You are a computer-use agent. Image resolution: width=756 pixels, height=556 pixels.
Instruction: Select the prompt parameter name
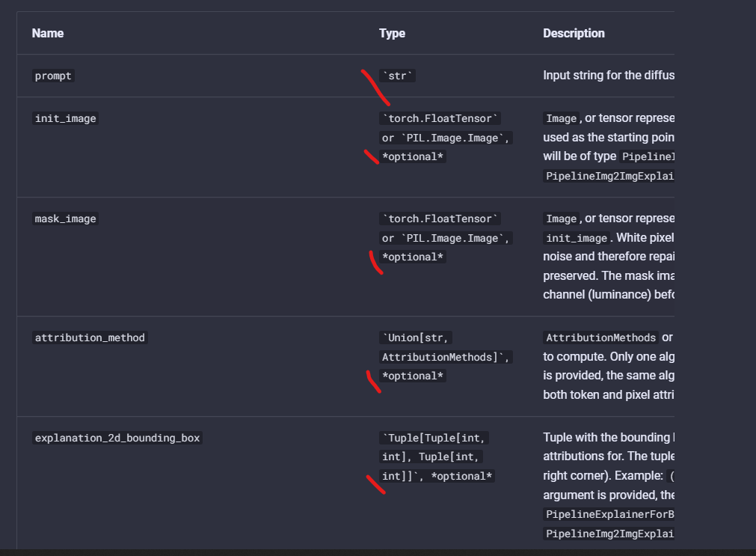click(x=53, y=76)
